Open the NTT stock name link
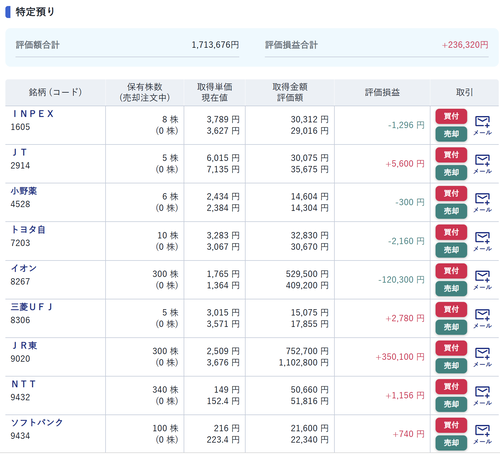This screenshot has width=500, height=454. pyautogui.click(x=23, y=384)
